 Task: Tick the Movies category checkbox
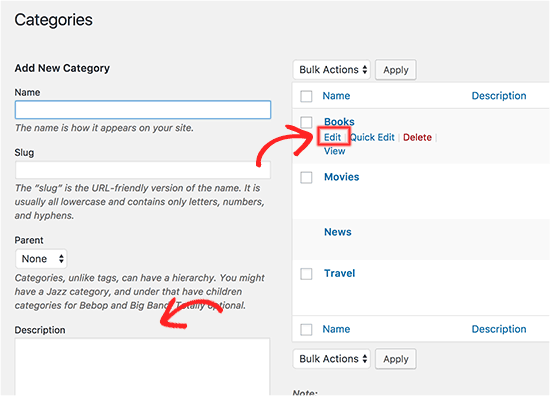(x=306, y=177)
